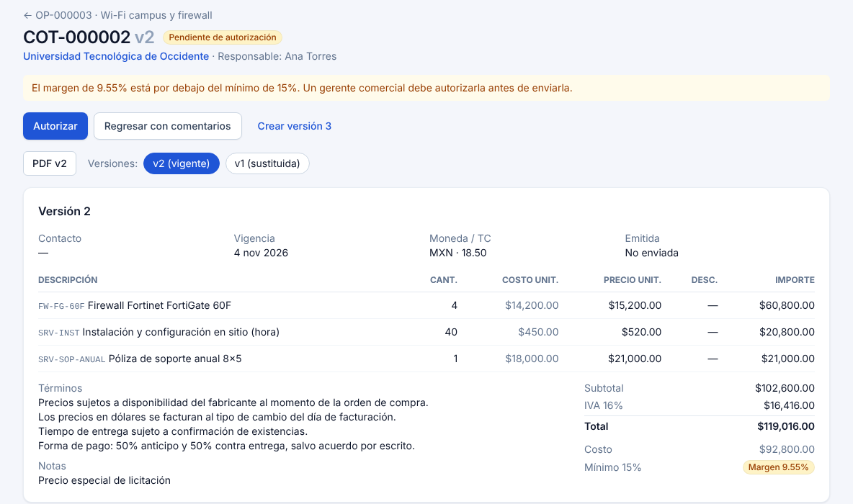This screenshot has width=853, height=504.
Task: Click SKU code FW-FG-60F
Action: click(x=61, y=306)
